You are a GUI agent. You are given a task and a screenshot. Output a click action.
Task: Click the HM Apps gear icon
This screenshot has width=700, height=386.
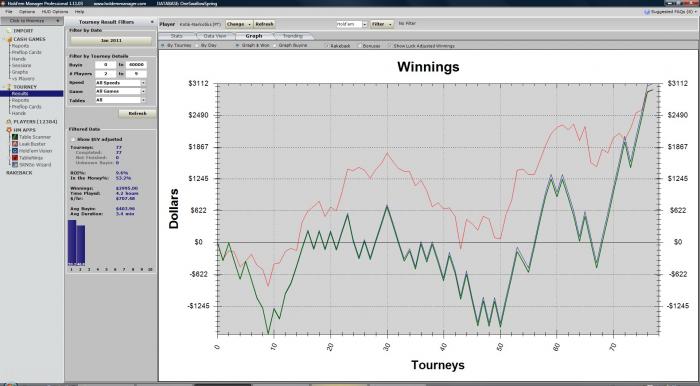coord(8,130)
